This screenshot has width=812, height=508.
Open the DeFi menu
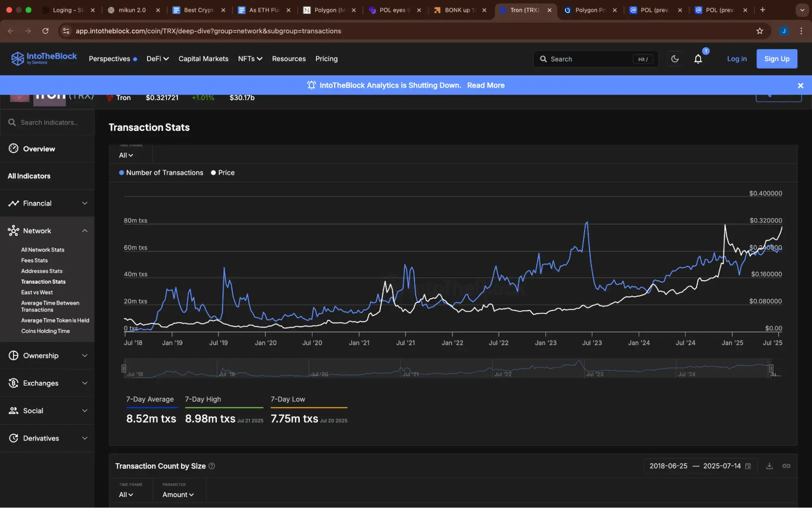(x=158, y=59)
